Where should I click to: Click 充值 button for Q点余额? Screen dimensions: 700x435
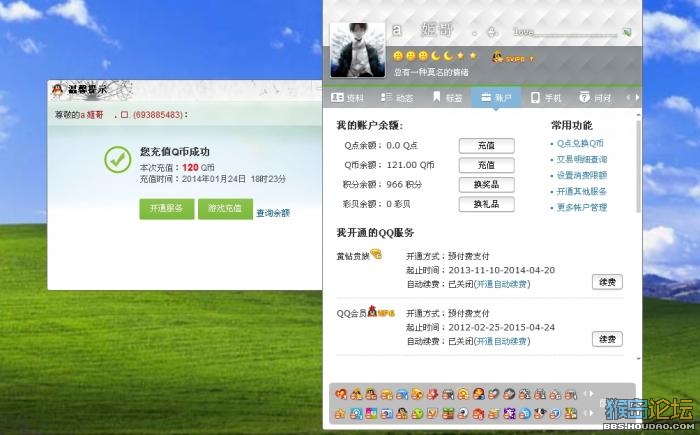(487, 146)
